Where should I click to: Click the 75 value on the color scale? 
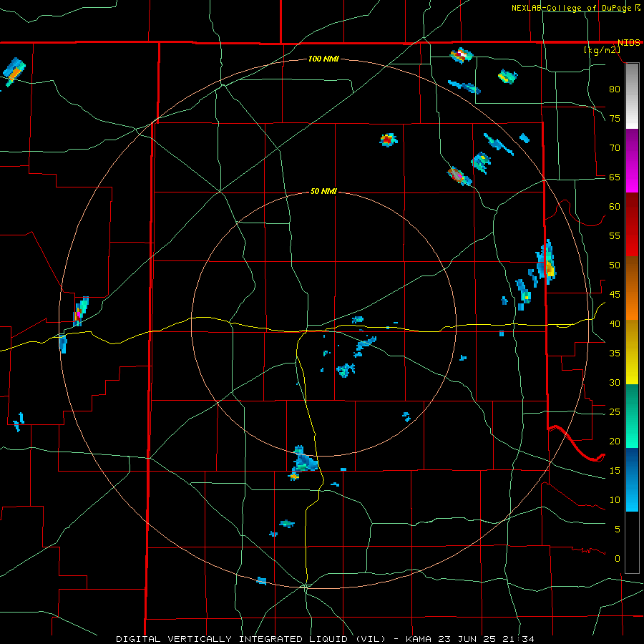(x=615, y=118)
